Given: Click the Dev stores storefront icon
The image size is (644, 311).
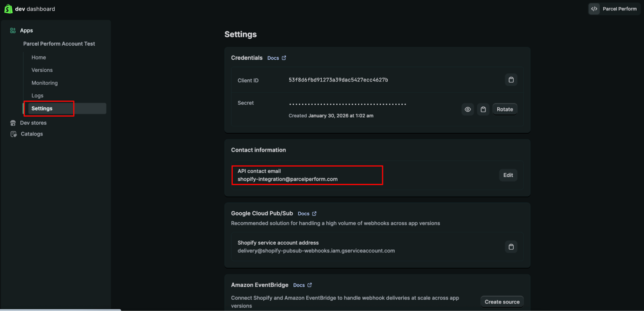Looking at the screenshot, I should (13, 123).
